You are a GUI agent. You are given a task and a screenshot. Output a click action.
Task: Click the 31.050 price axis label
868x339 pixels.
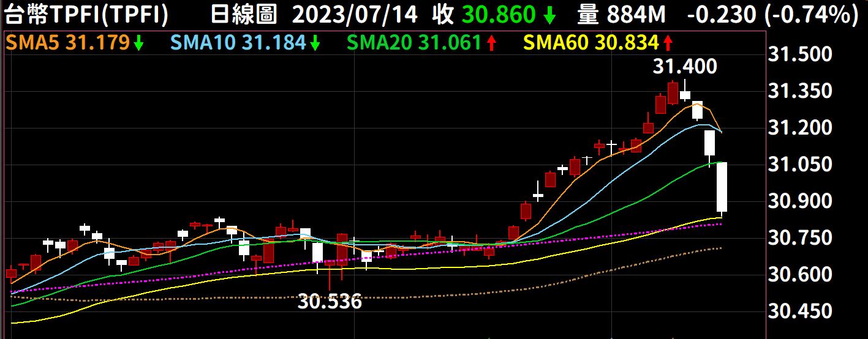point(801,165)
